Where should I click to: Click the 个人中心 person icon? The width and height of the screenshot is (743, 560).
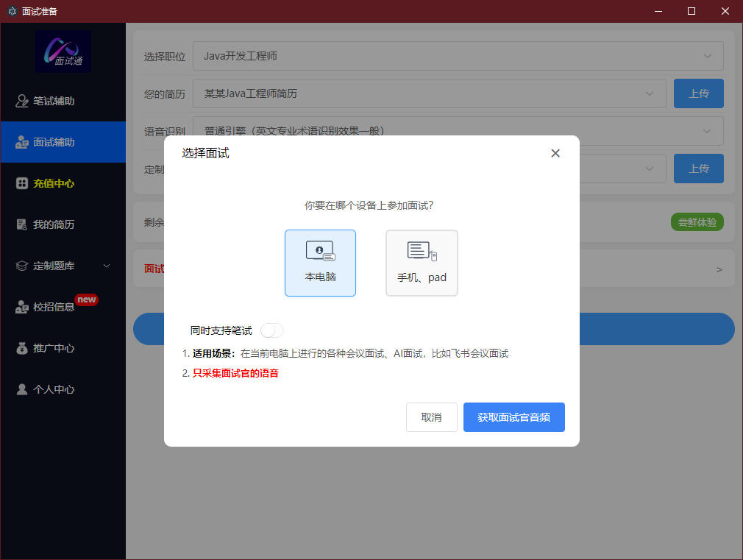click(22, 389)
